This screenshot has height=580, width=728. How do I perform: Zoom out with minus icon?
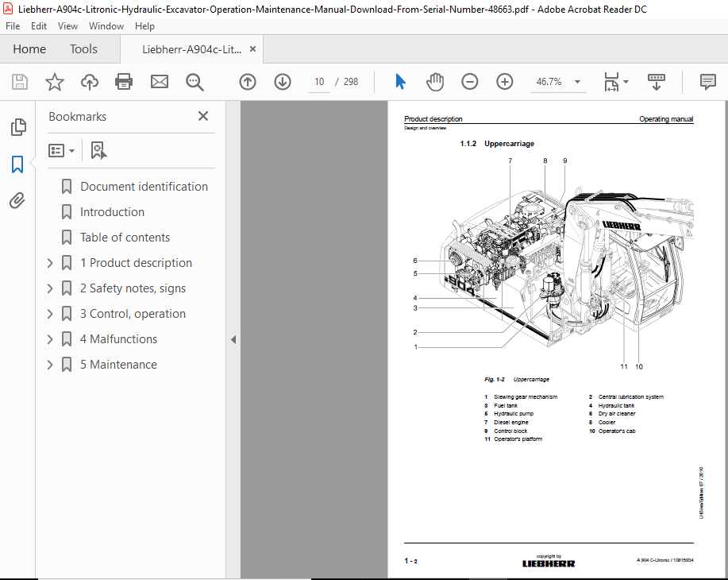point(470,82)
